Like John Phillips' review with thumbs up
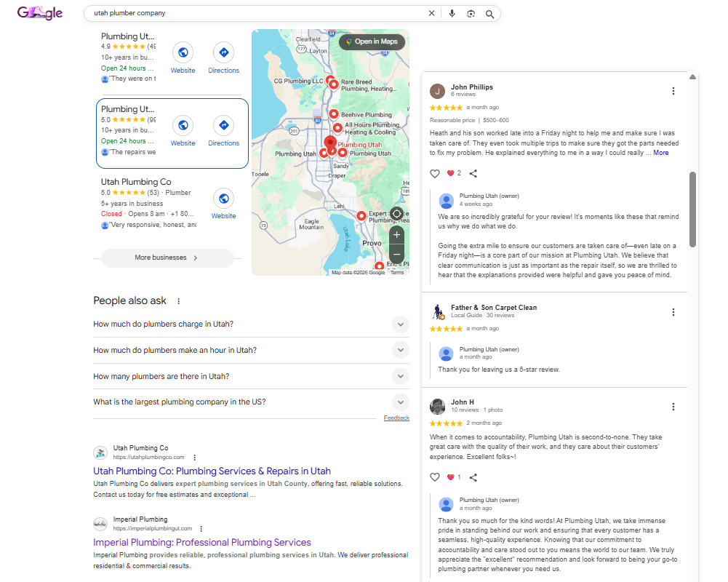This screenshot has height=582, width=728. coord(435,173)
